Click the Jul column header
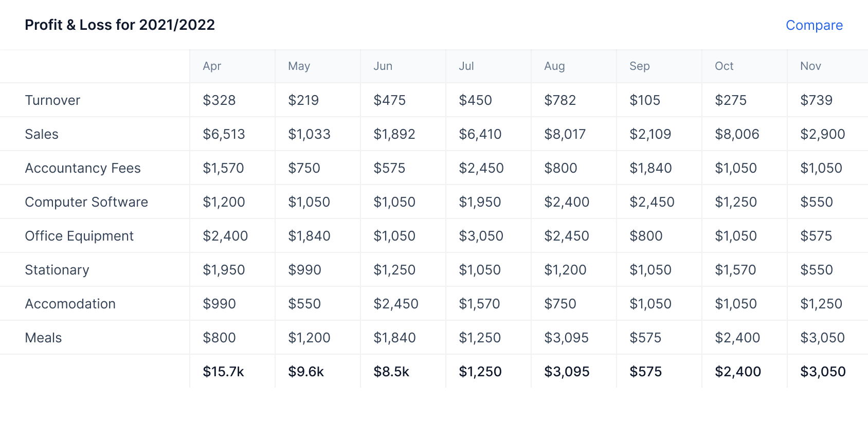The width and height of the screenshot is (868, 440). 466,66
